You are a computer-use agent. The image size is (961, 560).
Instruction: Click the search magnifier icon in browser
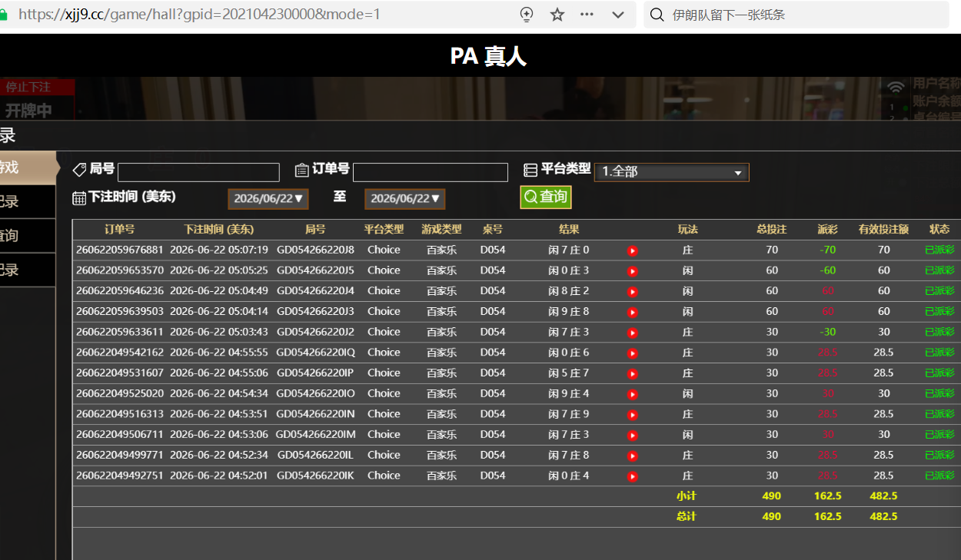[657, 15]
